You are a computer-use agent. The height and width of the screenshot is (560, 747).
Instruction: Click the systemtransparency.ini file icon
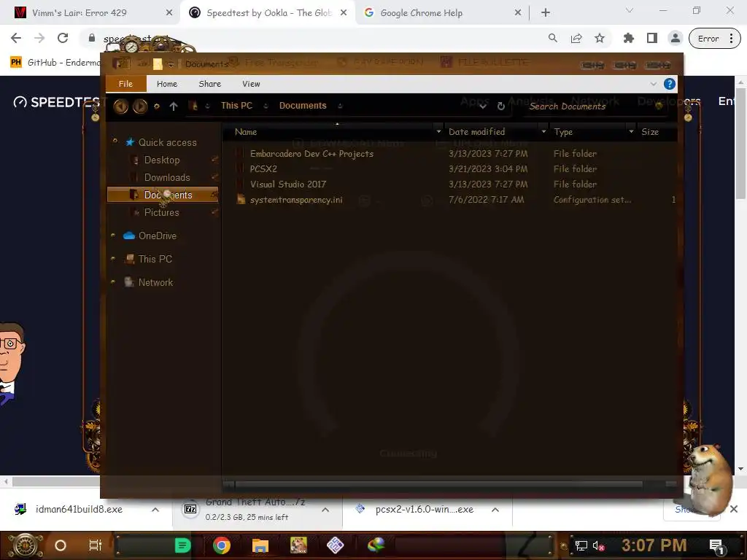(241, 200)
